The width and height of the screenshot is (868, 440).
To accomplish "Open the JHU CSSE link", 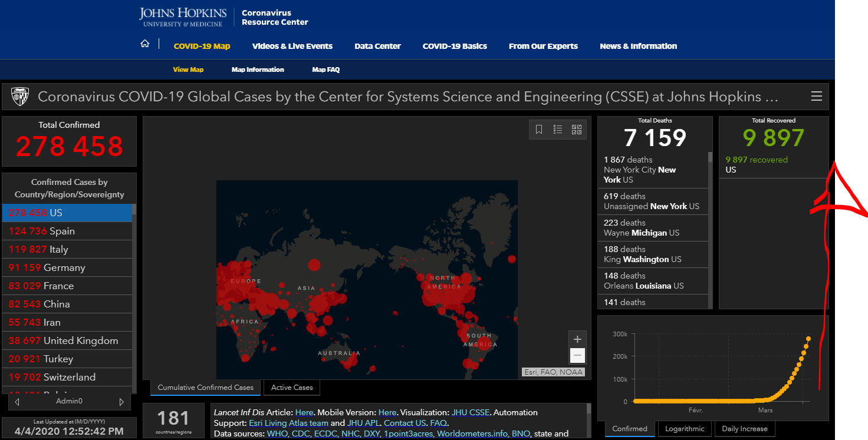I will click(x=471, y=412).
